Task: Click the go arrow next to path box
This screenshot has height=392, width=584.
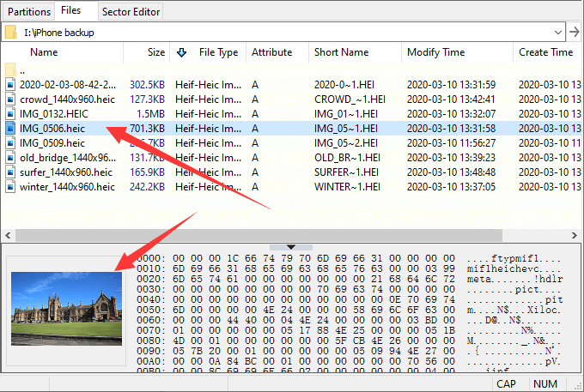Action: click(x=575, y=32)
